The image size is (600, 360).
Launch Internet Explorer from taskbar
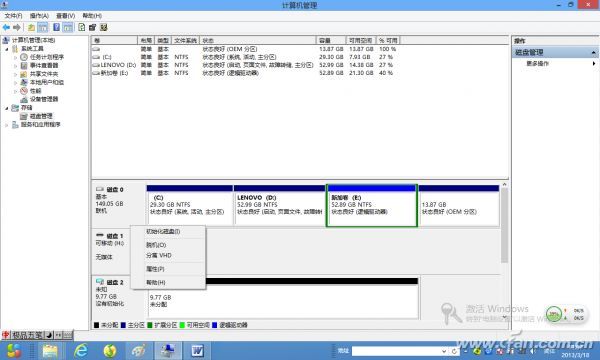[81, 350]
